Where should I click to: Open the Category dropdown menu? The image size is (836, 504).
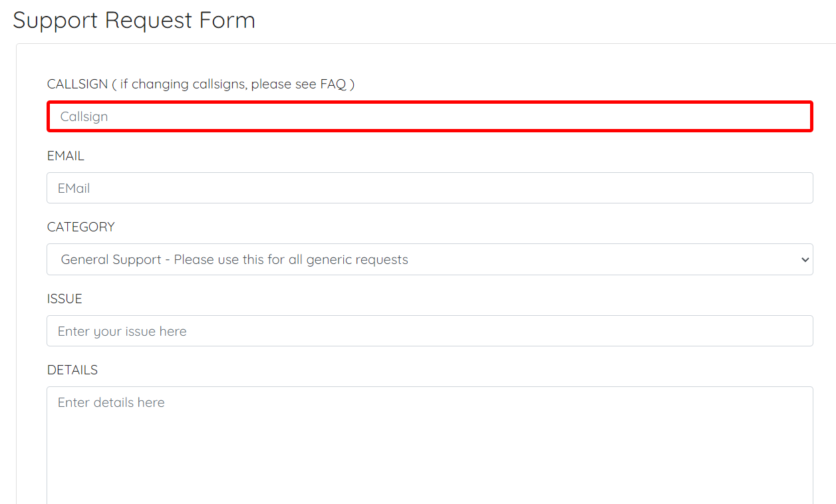pos(430,259)
